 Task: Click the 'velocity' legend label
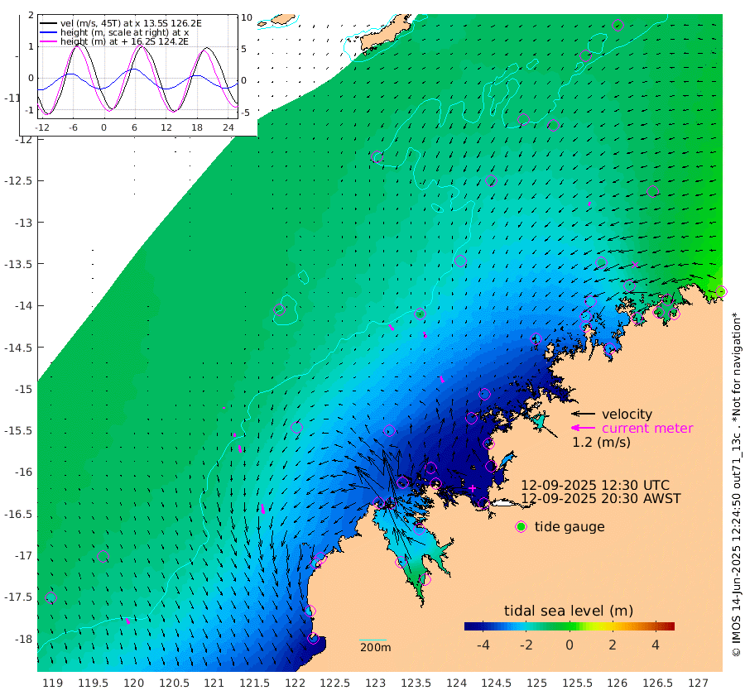tap(627, 414)
